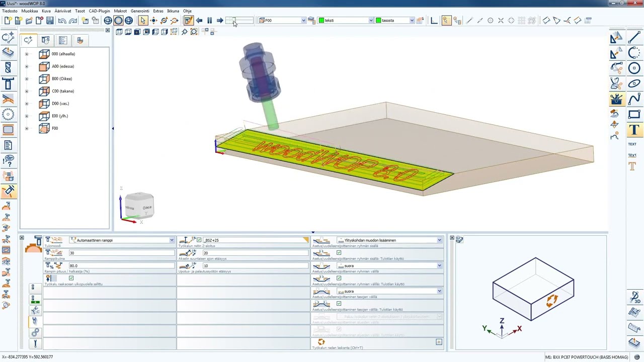
Task: Step back with the left arrow button
Action: (199, 21)
